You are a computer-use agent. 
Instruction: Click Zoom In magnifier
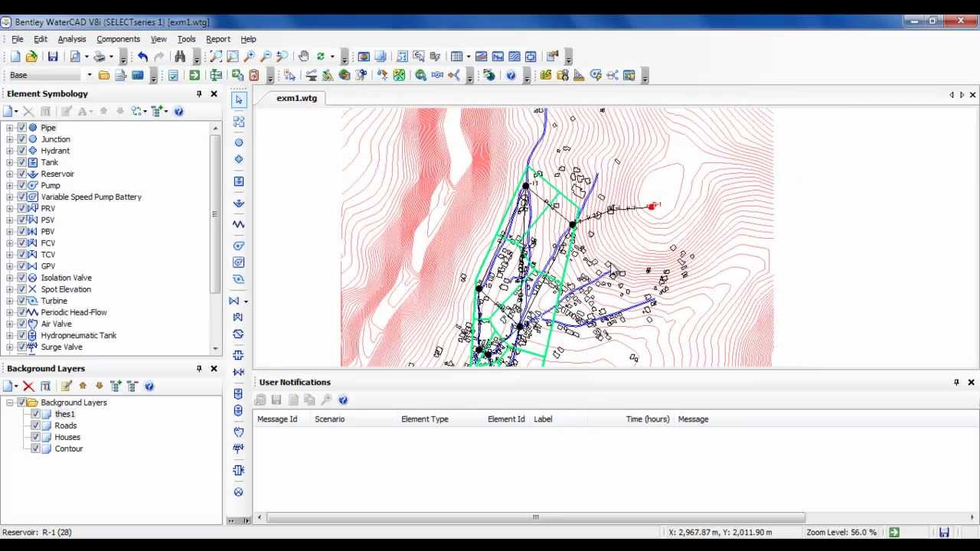(250, 57)
